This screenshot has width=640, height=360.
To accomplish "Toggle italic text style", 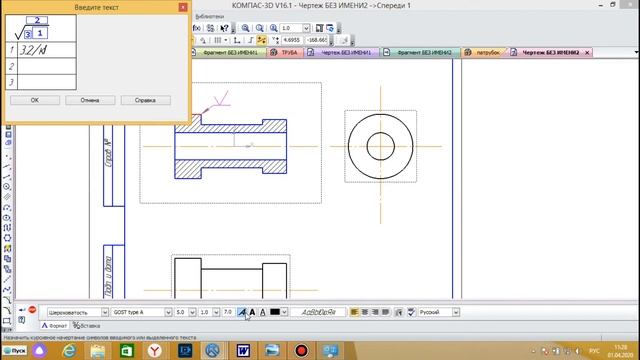I will 242,312.
